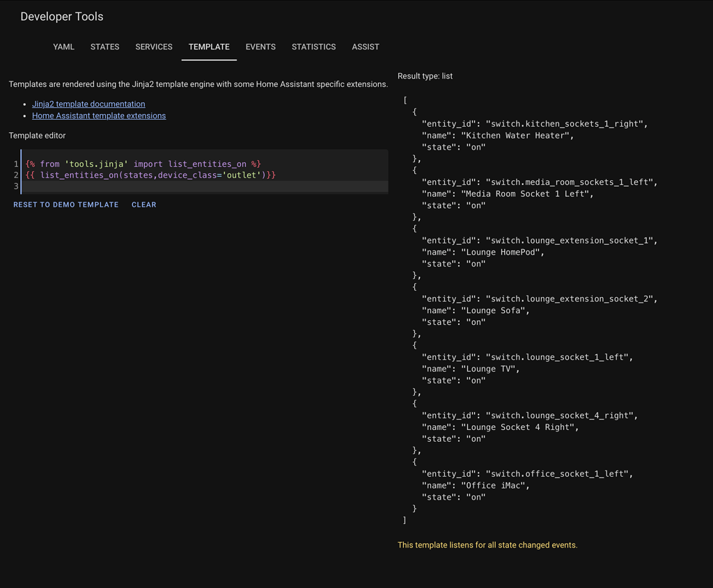
Task: Click the 'Result type: list' label
Action: pos(425,76)
